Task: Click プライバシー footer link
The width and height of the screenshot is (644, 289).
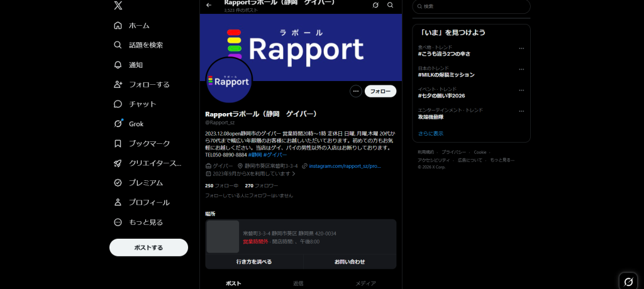Action: click(454, 152)
